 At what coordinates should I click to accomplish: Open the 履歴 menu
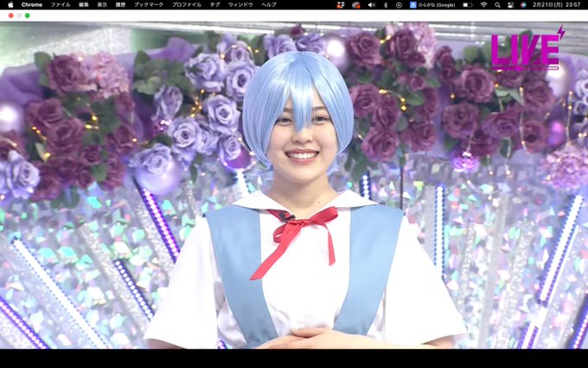click(120, 5)
